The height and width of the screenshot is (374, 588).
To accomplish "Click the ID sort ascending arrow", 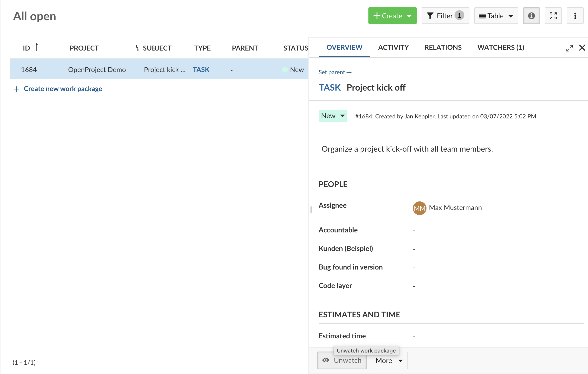I will click(x=37, y=47).
